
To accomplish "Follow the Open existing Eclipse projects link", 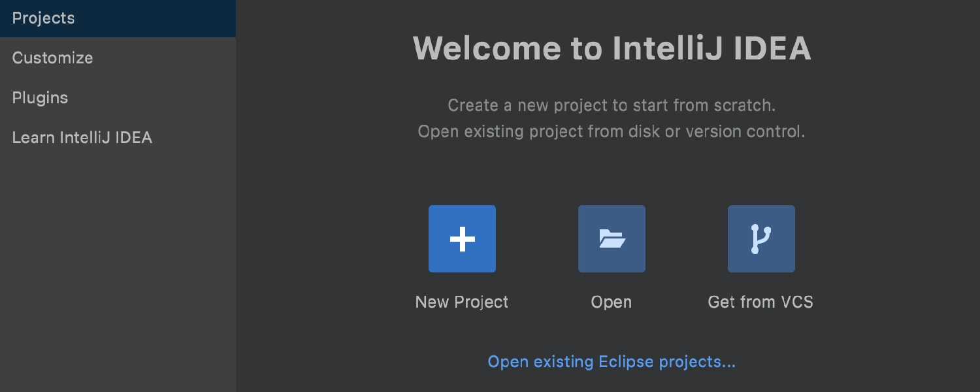I will point(612,362).
